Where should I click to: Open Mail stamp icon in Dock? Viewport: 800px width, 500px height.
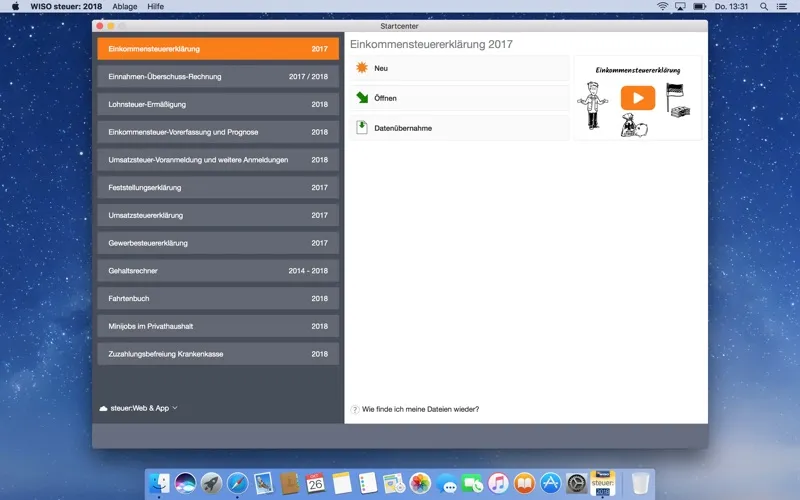coord(263,483)
